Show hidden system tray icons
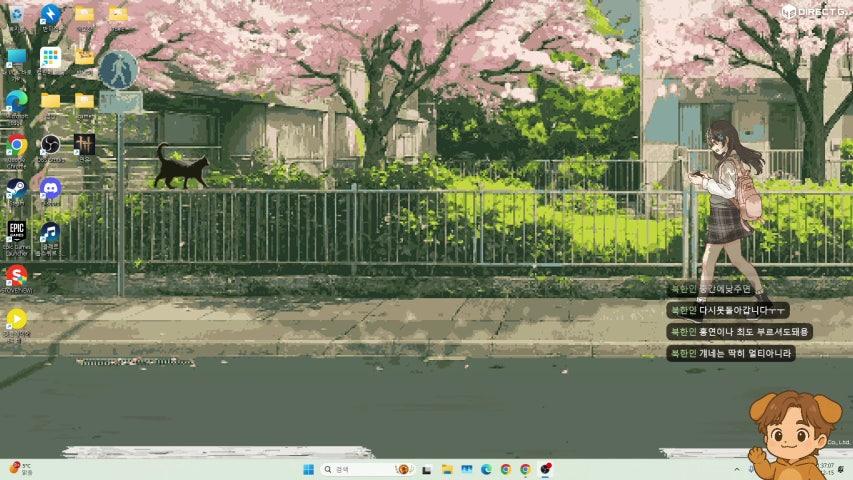The image size is (853, 480). pyautogui.click(x=737, y=469)
